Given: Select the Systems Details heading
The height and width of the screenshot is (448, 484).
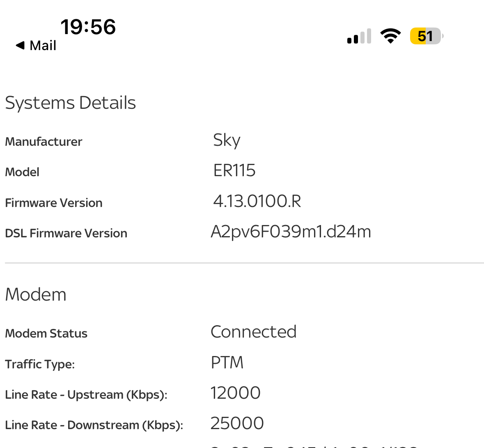Looking at the screenshot, I should tap(70, 103).
